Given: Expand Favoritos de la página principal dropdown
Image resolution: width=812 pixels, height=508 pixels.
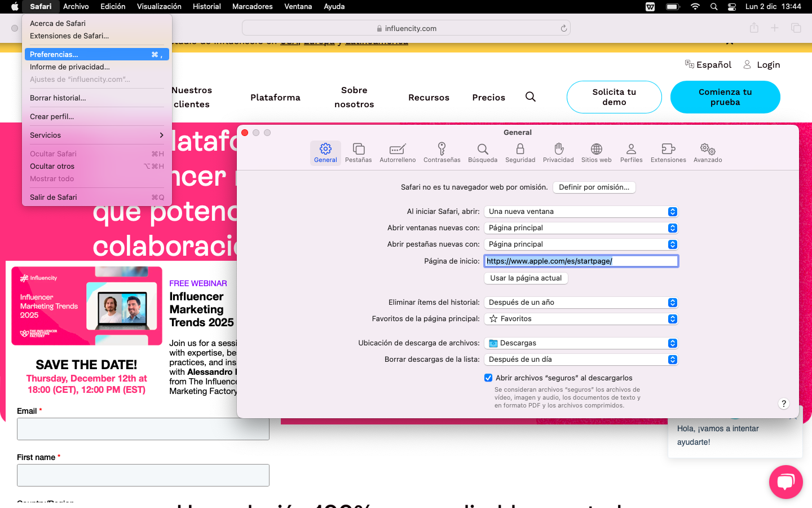Looking at the screenshot, I should tap(581, 319).
